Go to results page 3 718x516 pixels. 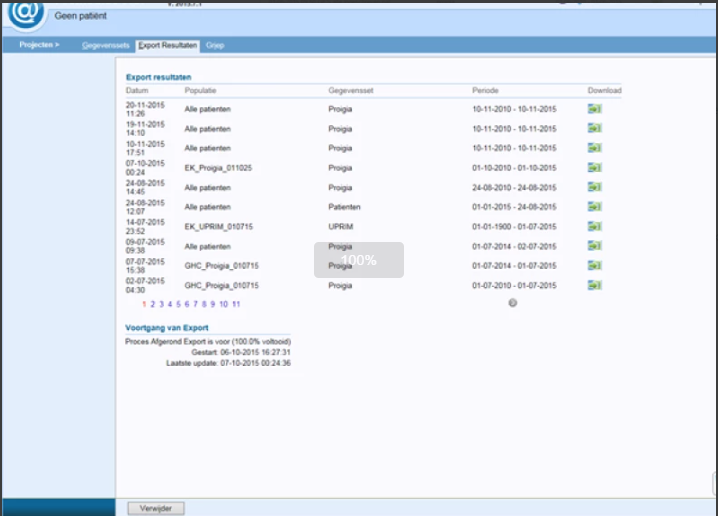coord(161,304)
